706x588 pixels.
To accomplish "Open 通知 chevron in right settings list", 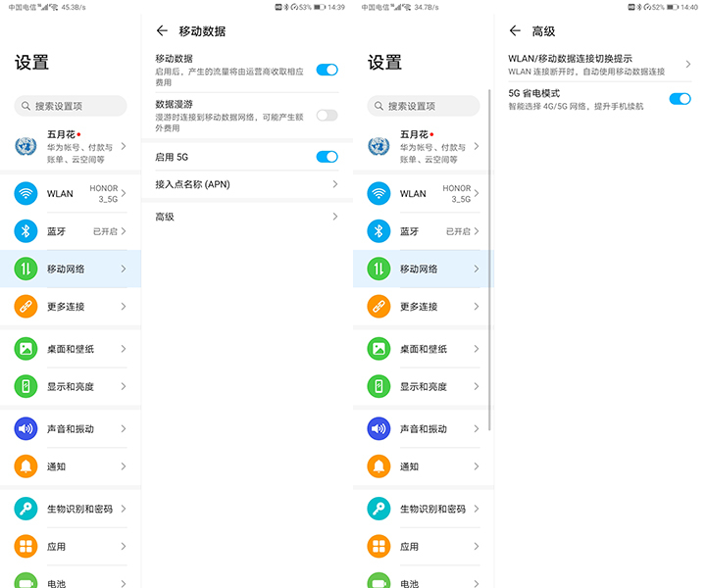I will [477, 466].
